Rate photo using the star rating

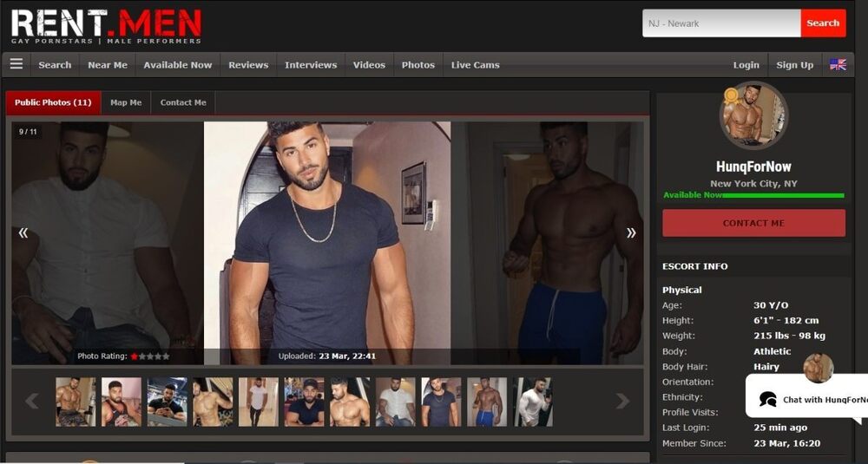[150, 356]
